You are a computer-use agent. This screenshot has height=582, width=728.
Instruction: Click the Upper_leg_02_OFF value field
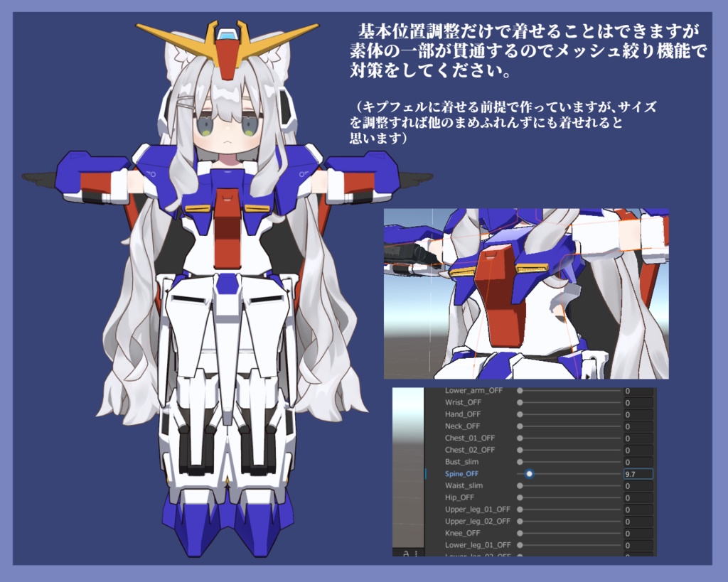click(x=638, y=521)
